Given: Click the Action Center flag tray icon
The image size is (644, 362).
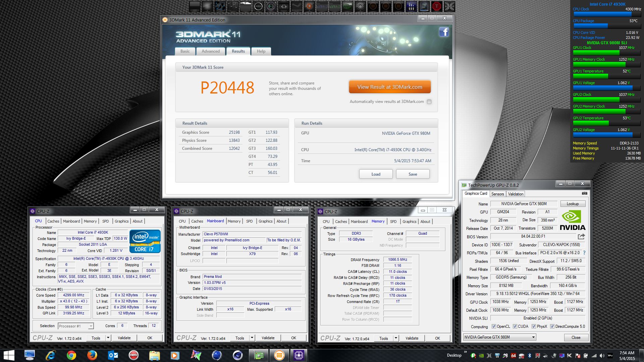Looking at the screenshot, I should [578, 356].
